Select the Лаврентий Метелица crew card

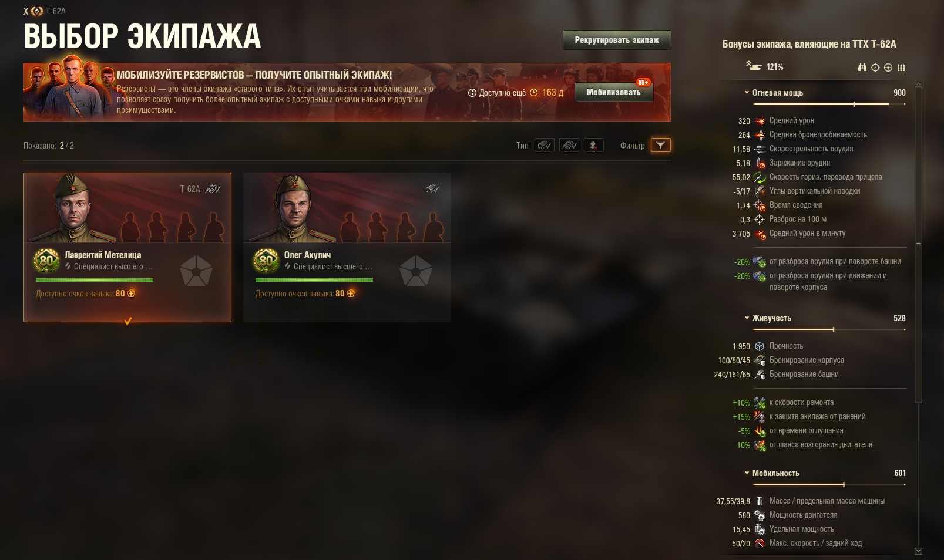[x=127, y=247]
